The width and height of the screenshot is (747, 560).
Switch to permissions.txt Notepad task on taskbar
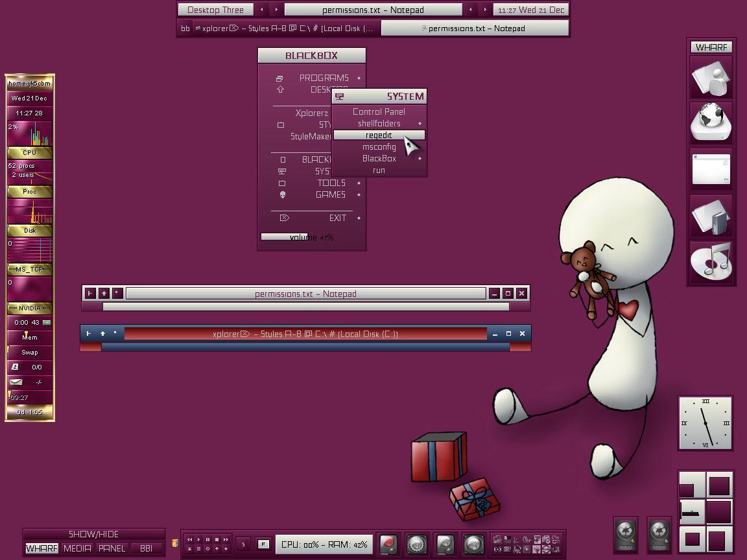tap(475, 29)
